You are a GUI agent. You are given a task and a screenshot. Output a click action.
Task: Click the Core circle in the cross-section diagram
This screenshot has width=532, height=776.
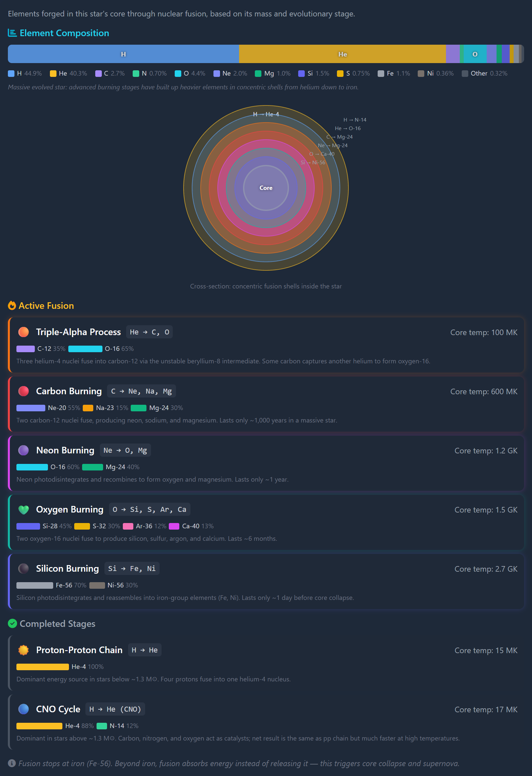coord(266,188)
